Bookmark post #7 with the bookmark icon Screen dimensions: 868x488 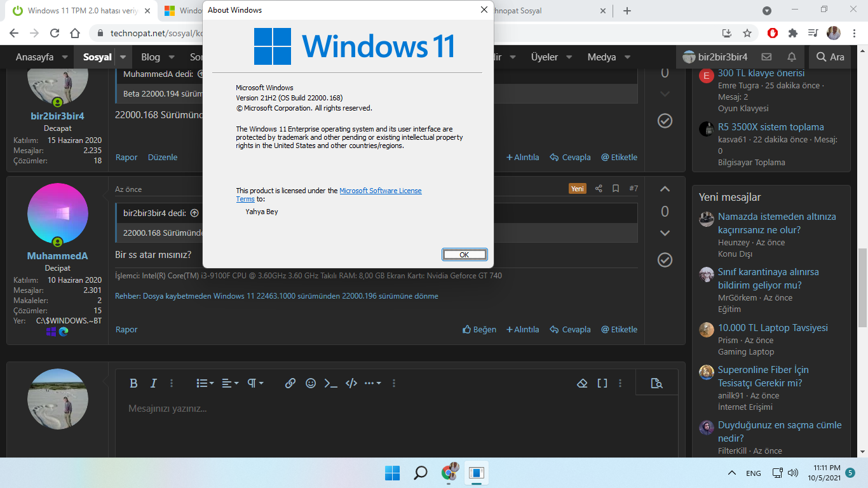click(616, 189)
